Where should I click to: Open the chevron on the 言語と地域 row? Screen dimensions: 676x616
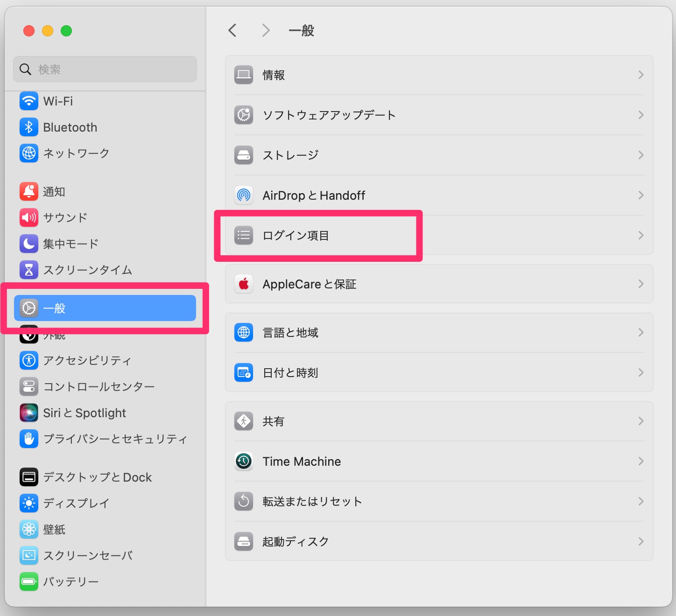coord(641,332)
